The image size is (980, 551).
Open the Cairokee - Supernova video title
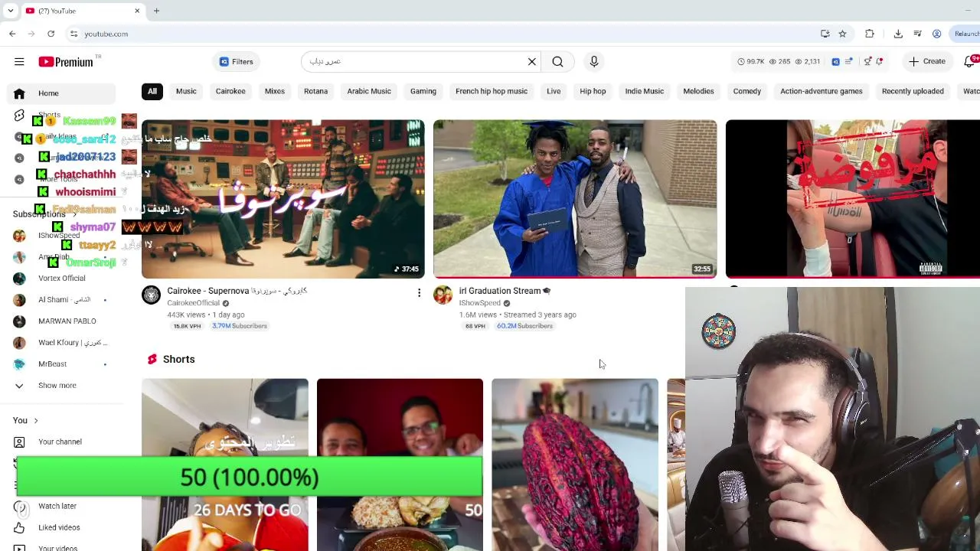[x=237, y=291]
